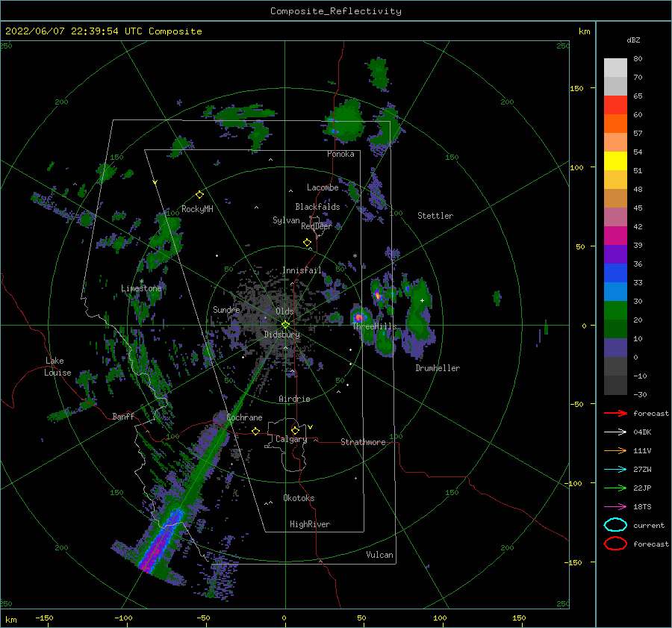Click the 2022/06/07 22:39:54 UTC Composite timestamp
The width and height of the screenshot is (672, 628).
[x=104, y=31]
